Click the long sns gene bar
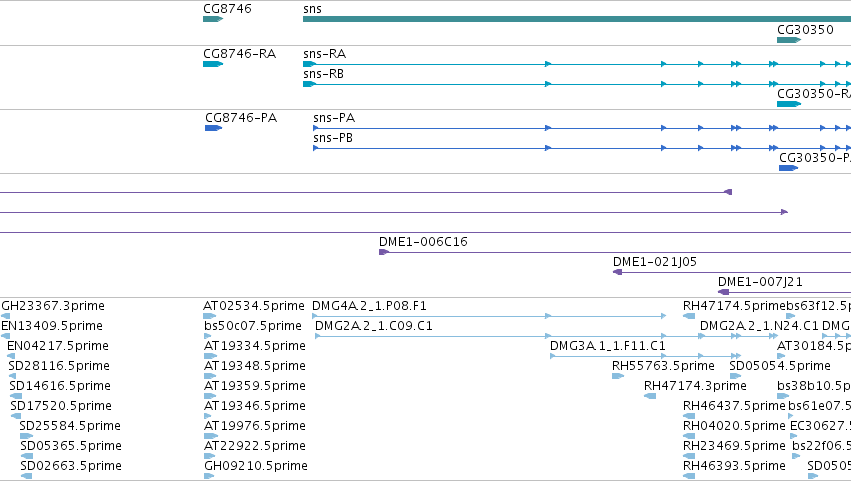Viewport: 851px width, 481px height. pyautogui.click(x=577, y=19)
